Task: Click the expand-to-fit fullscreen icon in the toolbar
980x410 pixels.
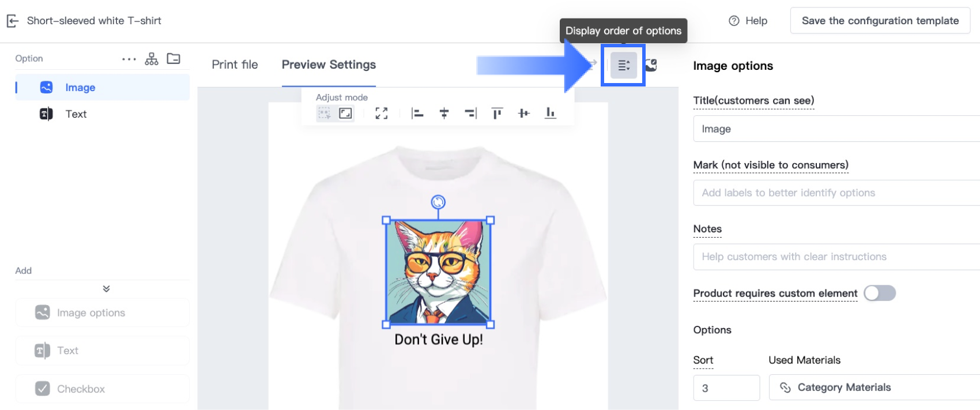Action: pyautogui.click(x=382, y=113)
